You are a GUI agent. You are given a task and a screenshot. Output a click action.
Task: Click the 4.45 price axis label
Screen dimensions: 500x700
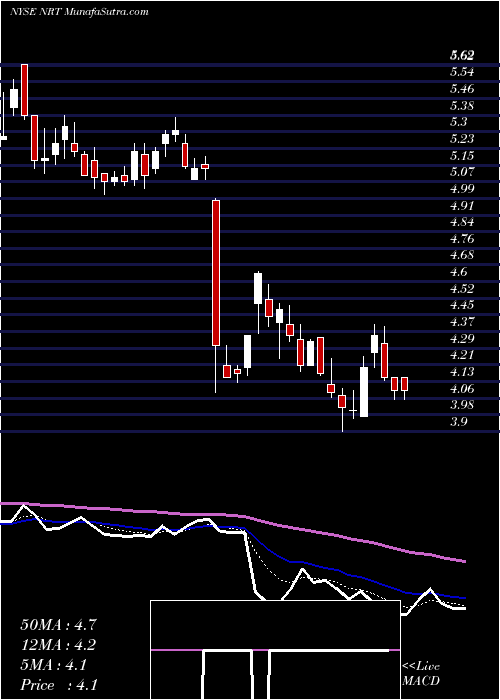tap(462, 305)
